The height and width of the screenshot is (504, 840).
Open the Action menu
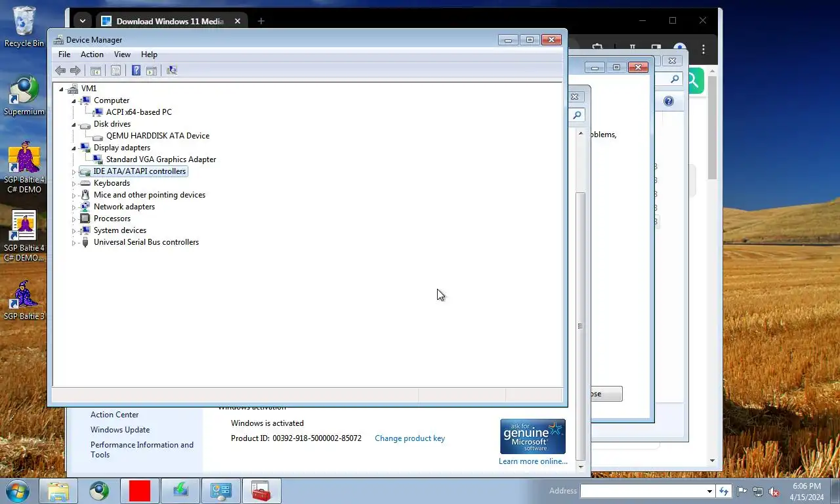[92, 54]
